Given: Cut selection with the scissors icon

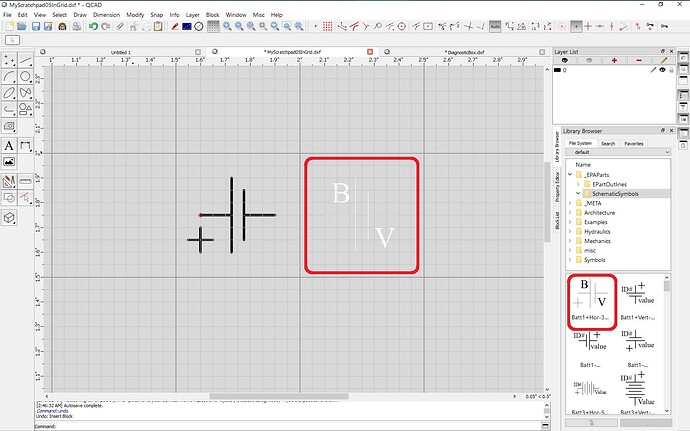Looking at the screenshot, I should click(x=133, y=26).
